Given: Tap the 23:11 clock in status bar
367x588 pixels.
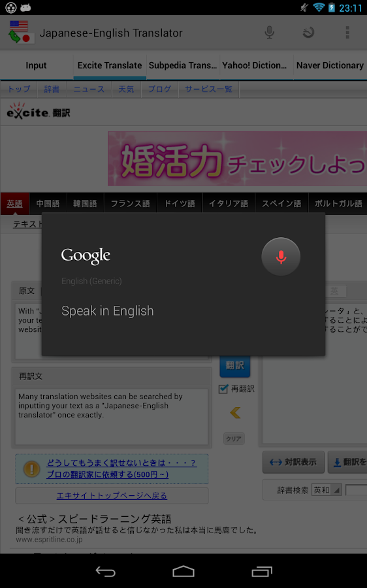Looking at the screenshot, I should 351,8.
